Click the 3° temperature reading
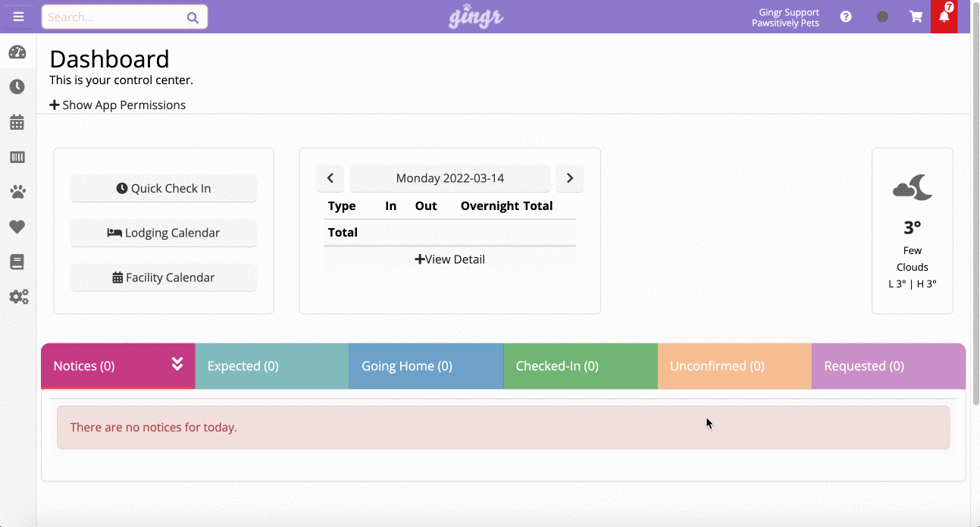Viewport: 980px width, 527px height. pyautogui.click(x=913, y=227)
